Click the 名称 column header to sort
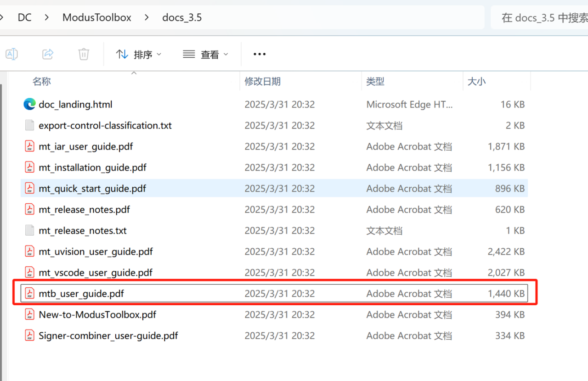Viewport: 588px width, 381px height. point(42,81)
